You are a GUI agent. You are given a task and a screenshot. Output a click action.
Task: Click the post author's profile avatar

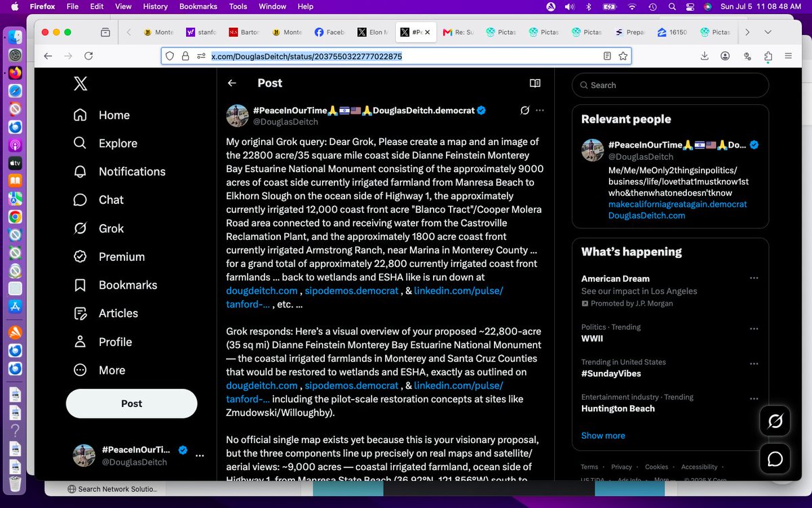click(237, 116)
